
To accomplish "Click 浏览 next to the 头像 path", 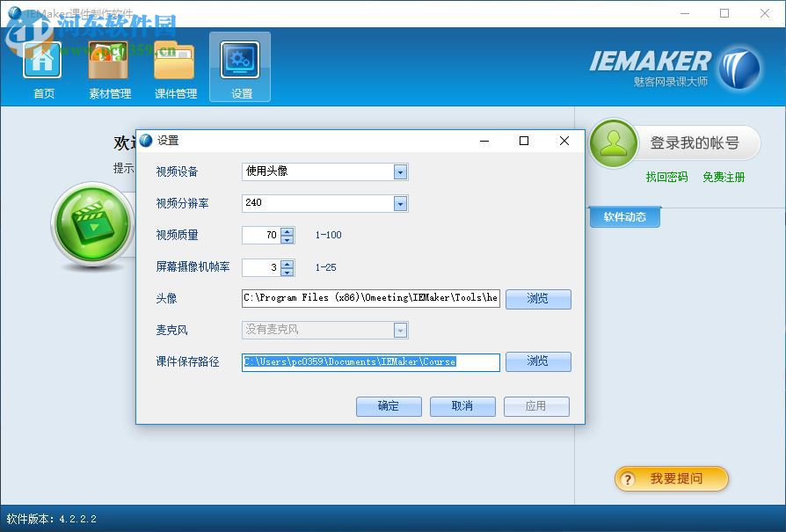I will pyautogui.click(x=538, y=299).
